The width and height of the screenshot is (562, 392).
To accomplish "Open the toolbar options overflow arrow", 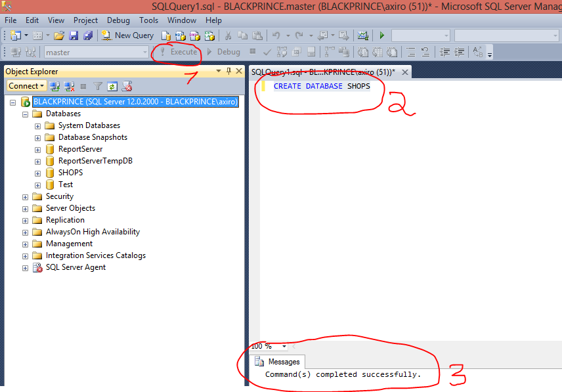I will pos(490,54).
